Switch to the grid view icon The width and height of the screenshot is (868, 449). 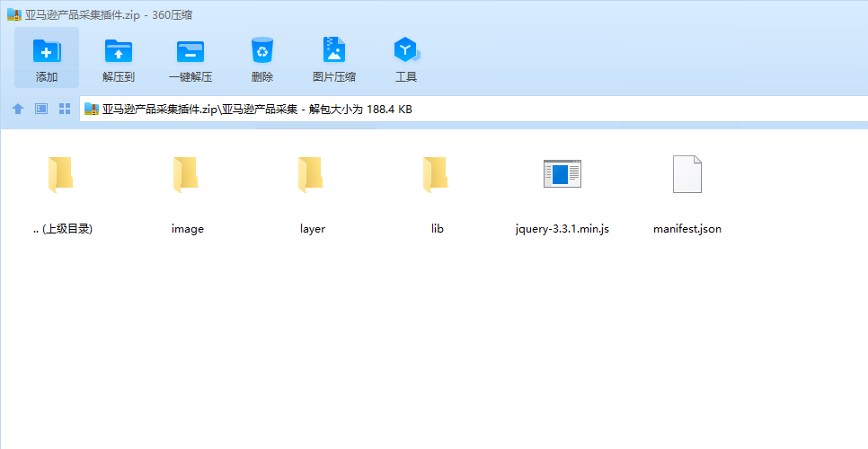[x=65, y=109]
